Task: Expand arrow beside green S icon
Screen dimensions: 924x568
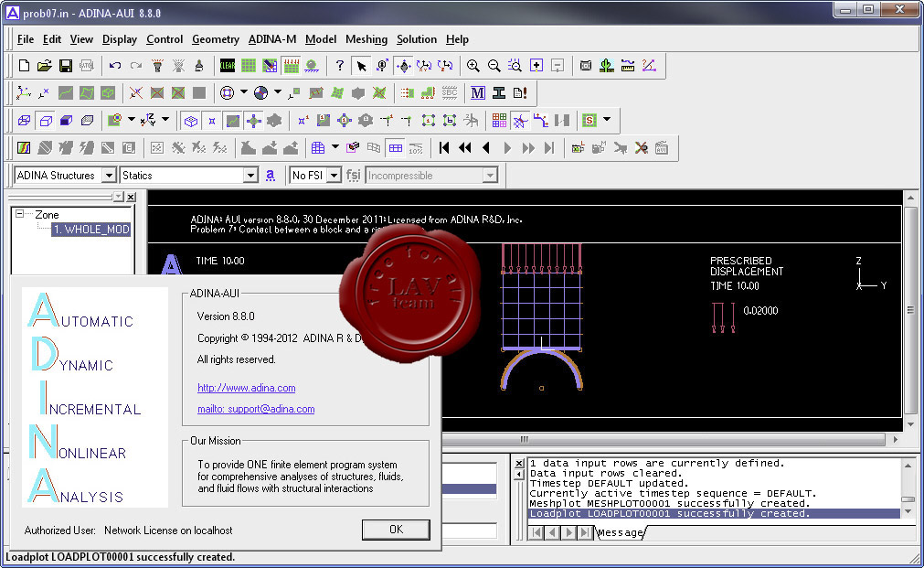Action: coord(607,120)
